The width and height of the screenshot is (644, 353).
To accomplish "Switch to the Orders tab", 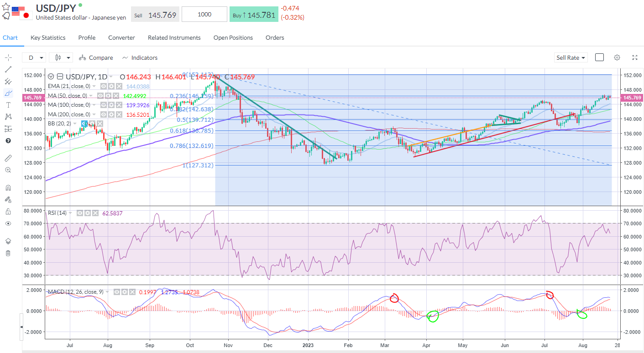I will click(275, 38).
